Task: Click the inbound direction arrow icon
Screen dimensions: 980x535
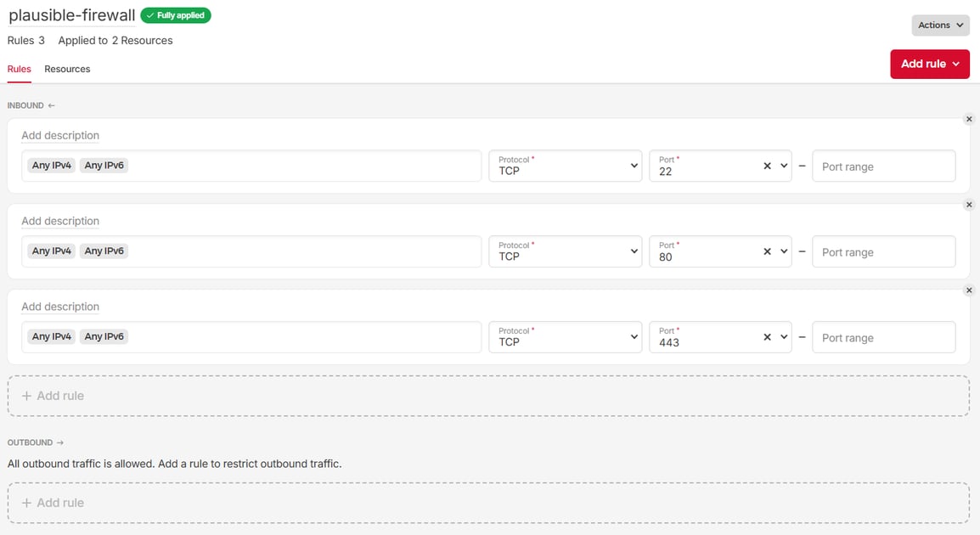Action: [x=53, y=105]
